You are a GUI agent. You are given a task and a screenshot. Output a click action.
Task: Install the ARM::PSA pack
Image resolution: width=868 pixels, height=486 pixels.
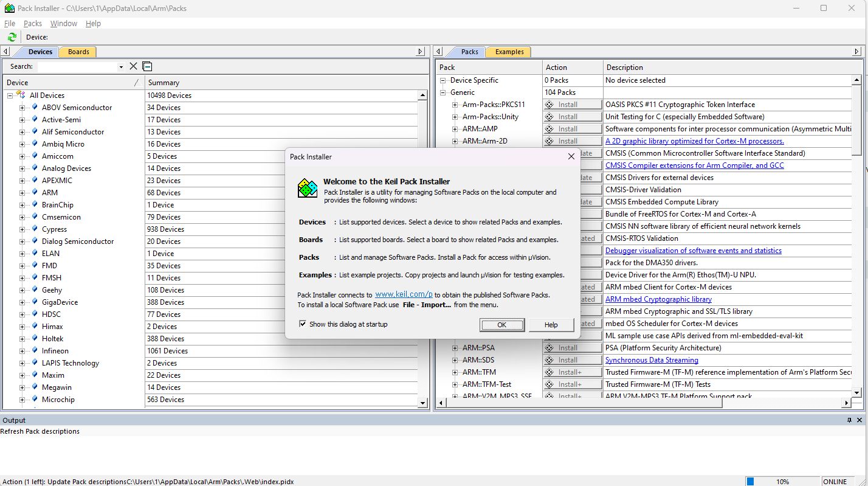573,348
